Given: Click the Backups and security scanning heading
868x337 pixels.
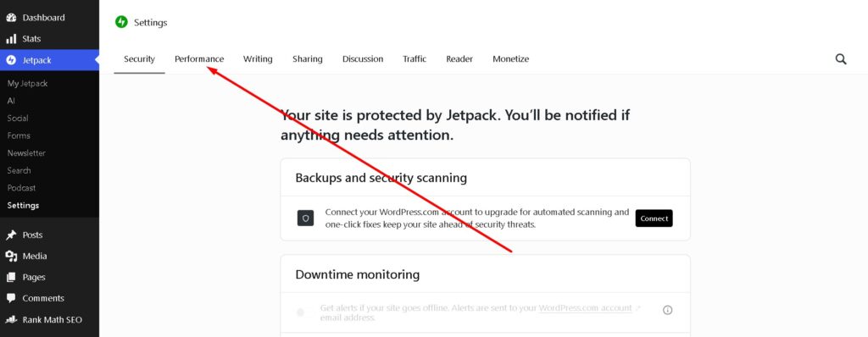Looking at the screenshot, I should 381,178.
